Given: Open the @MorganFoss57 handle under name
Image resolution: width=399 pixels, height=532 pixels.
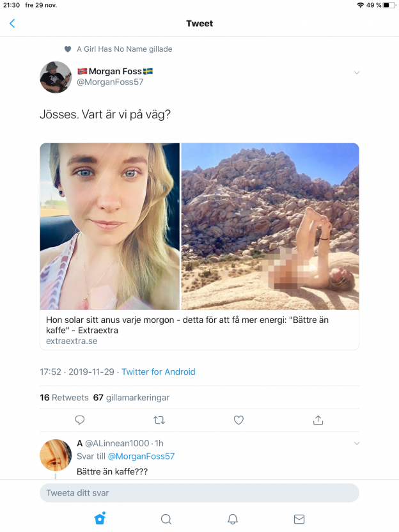Looking at the screenshot, I should point(110,82).
